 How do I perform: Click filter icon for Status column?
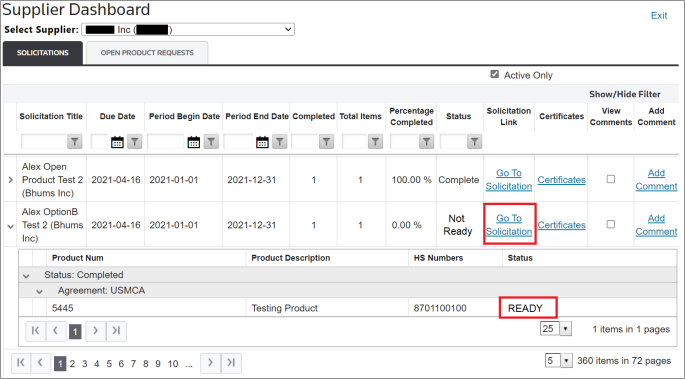tap(474, 141)
